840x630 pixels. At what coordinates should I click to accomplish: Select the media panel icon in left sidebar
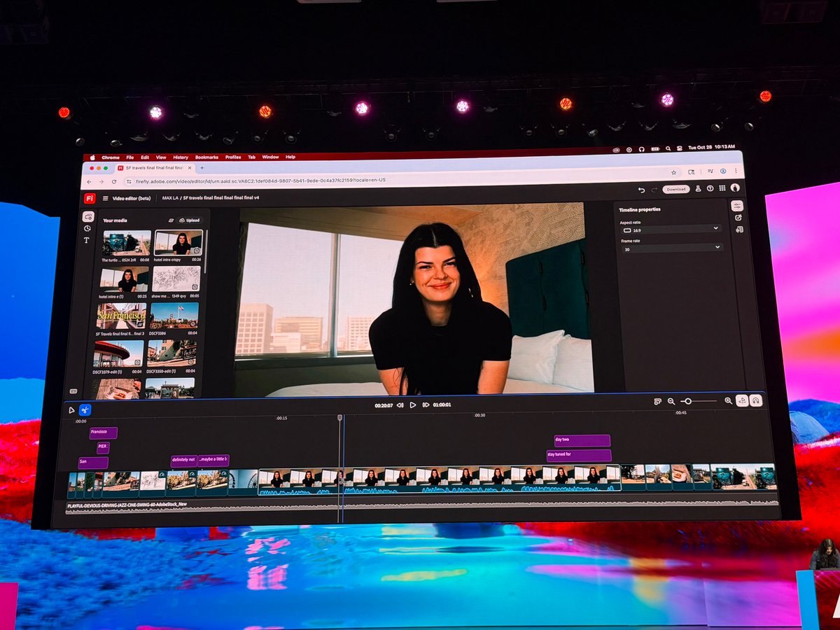88,217
